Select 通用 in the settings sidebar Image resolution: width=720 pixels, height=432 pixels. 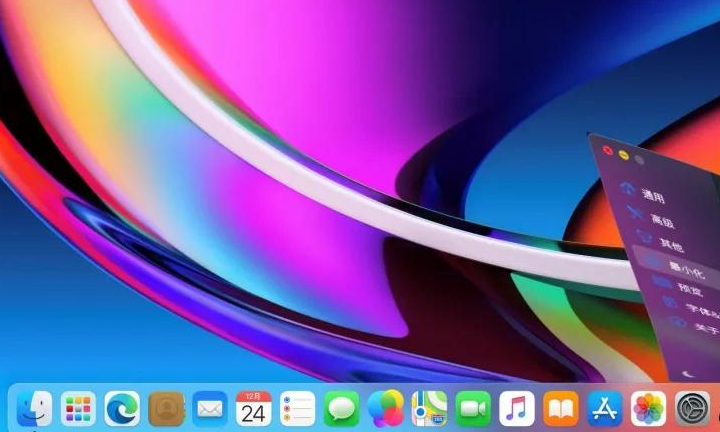(652, 196)
